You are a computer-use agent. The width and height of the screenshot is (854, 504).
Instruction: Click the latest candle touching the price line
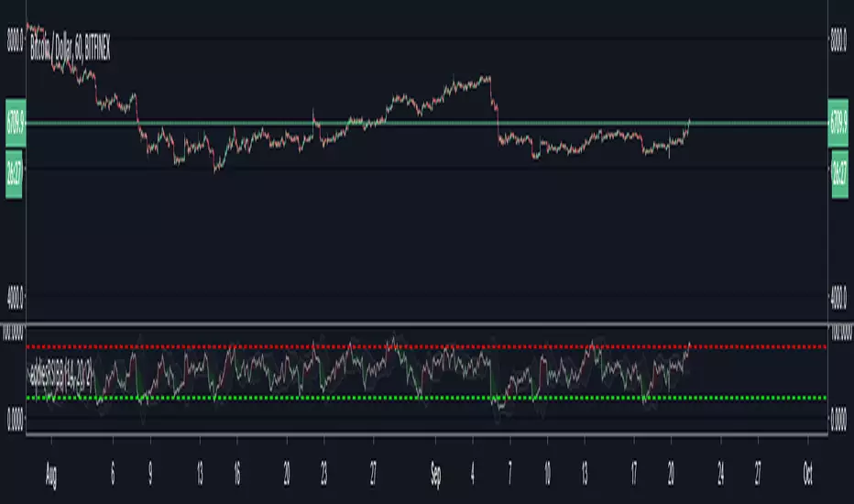pos(689,123)
